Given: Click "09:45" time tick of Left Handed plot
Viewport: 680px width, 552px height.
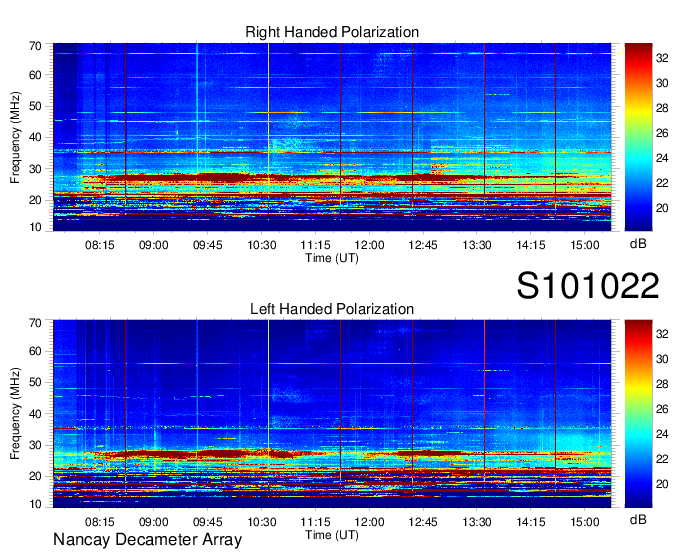Looking at the screenshot, I should pos(207,522).
